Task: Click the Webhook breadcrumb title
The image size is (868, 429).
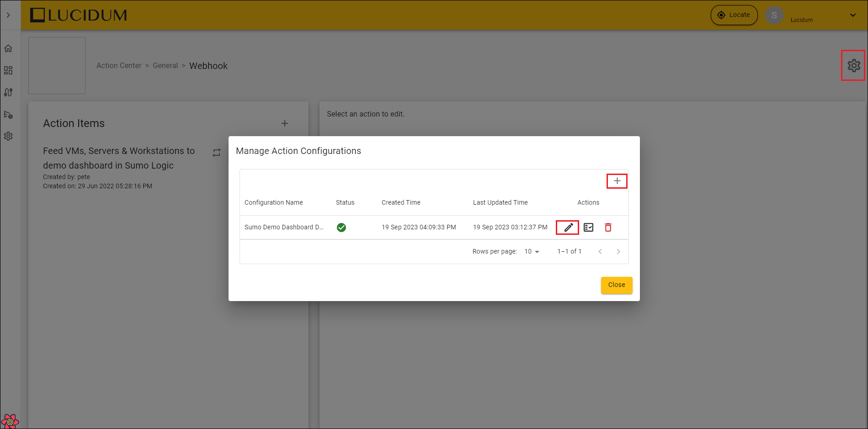Action: 208,66
